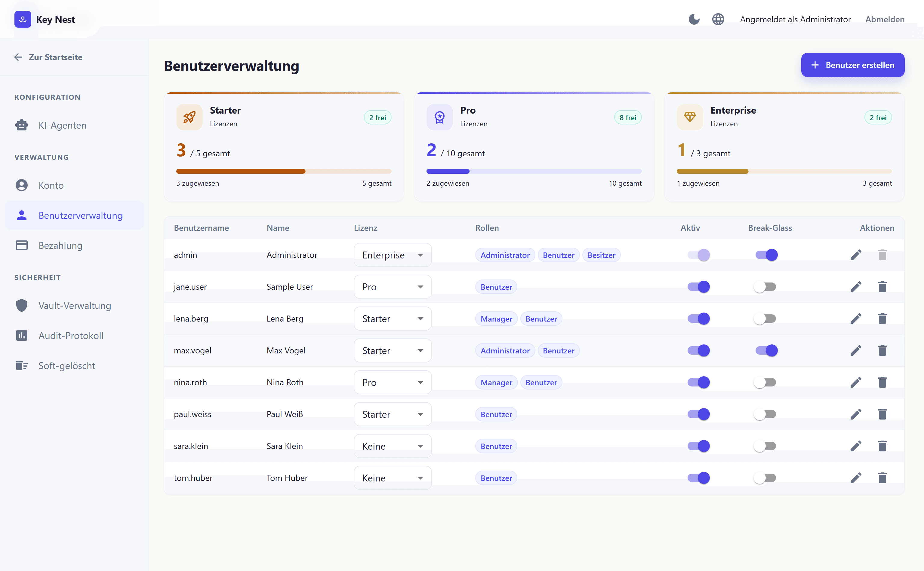
Task: Click the Starter rocket icon
Action: tap(189, 117)
